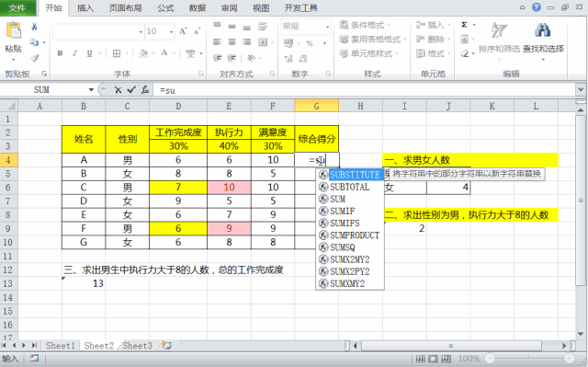
Task: Click the Clear eraser icon
Action: 465,53
